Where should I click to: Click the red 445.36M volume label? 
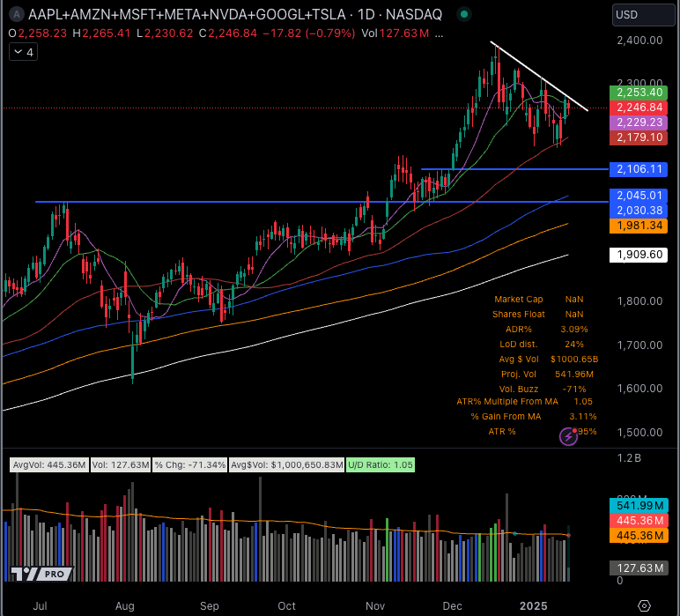coord(639,521)
